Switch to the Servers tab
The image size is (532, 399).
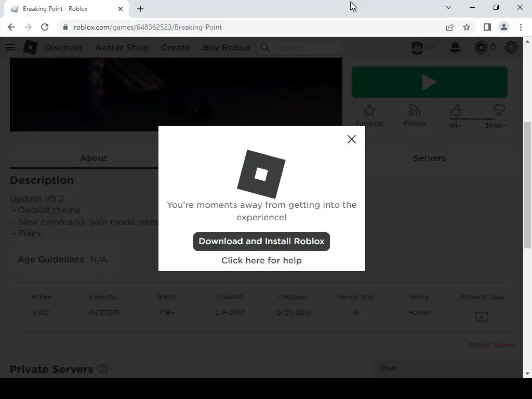tap(430, 158)
